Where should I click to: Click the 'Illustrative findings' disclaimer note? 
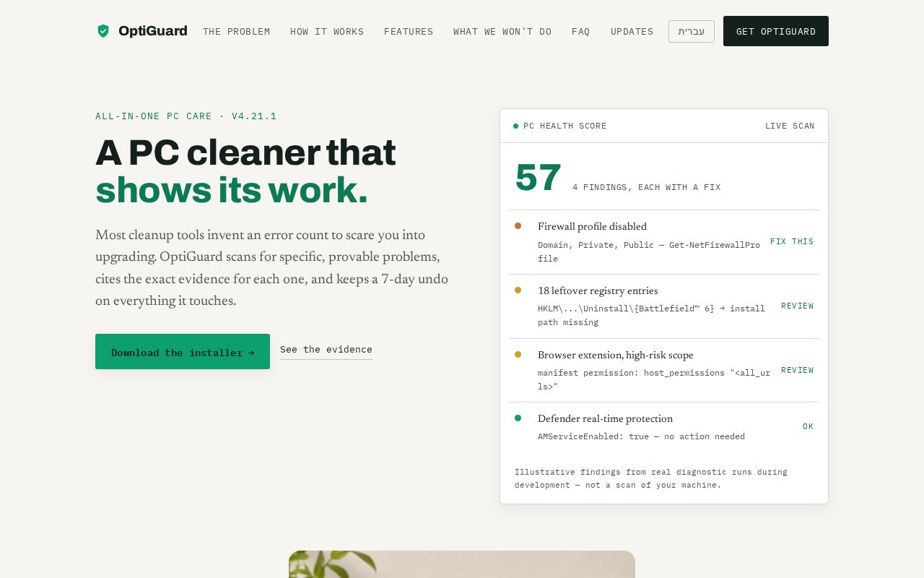coord(651,478)
